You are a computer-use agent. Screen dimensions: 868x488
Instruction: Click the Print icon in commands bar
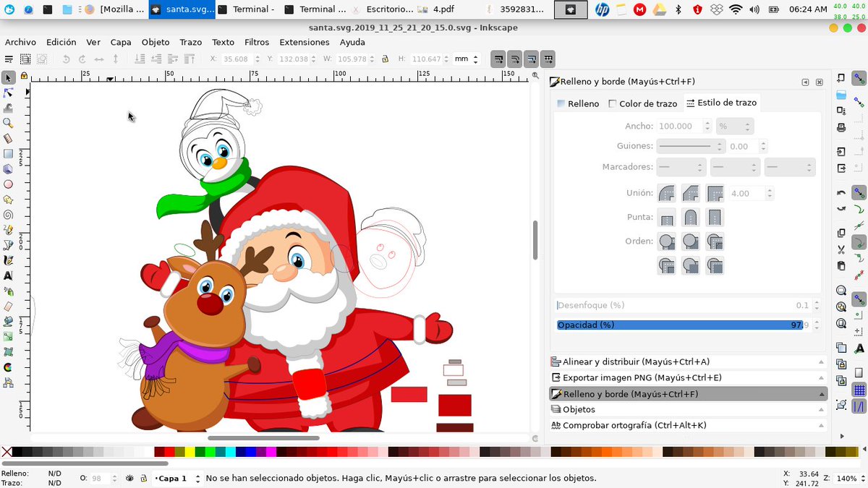coord(841,127)
